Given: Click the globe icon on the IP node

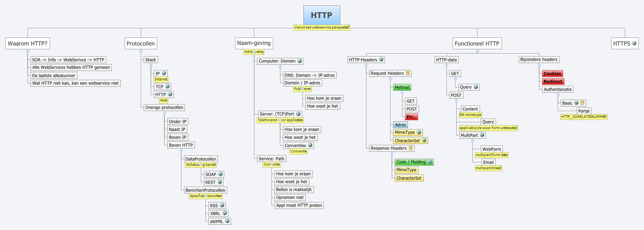Looking at the screenshot, I should [x=164, y=73].
